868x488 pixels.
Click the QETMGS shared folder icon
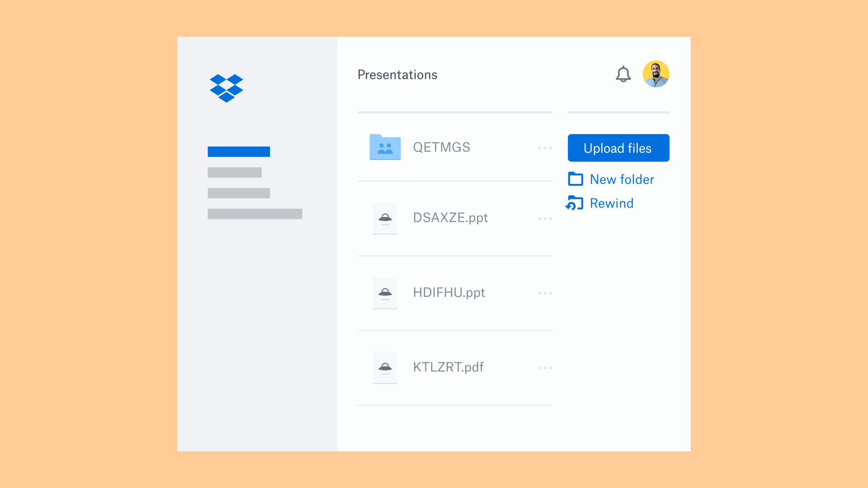385,146
